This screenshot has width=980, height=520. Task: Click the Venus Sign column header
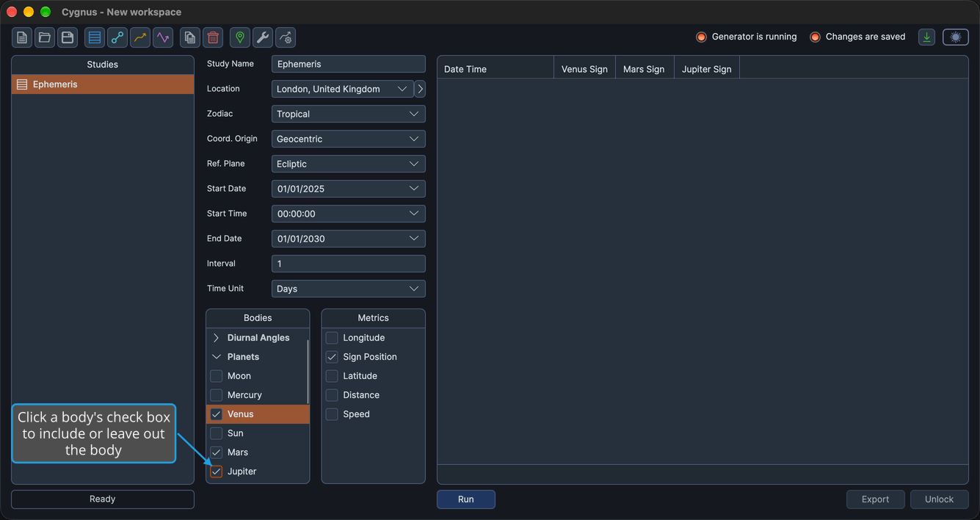pos(584,69)
